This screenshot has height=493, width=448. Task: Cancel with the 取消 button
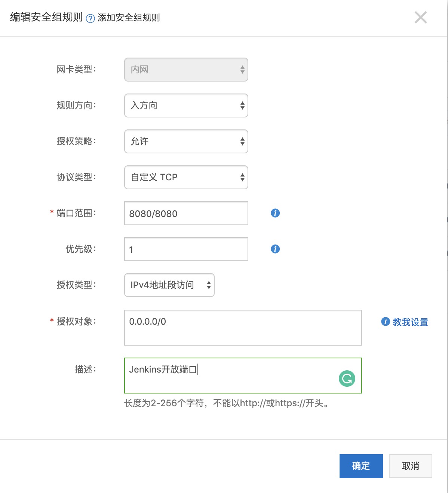(411, 466)
